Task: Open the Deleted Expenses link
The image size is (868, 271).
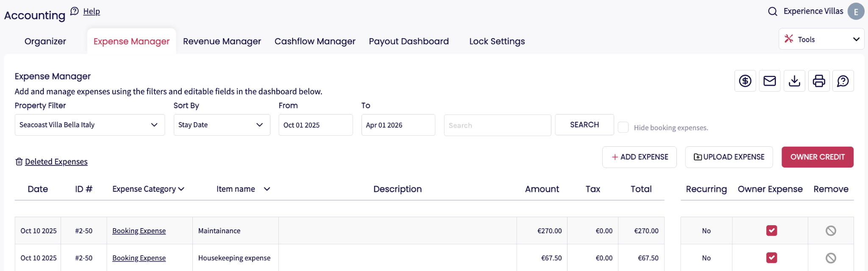Action: tap(56, 162)
